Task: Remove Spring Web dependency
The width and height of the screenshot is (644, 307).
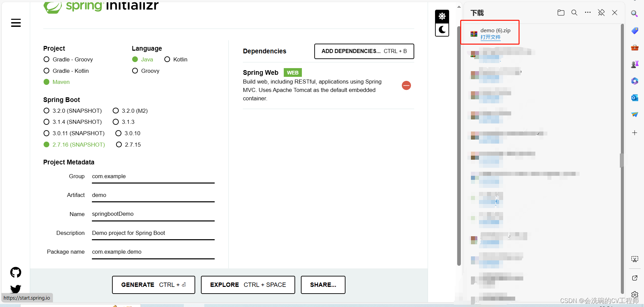Action: pos(406,86)
